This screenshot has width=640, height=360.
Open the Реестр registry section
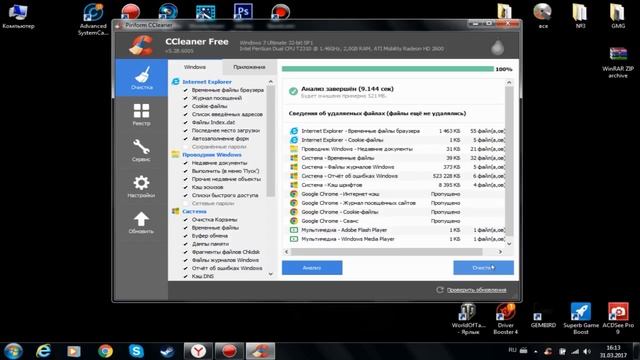click(141, 114)
